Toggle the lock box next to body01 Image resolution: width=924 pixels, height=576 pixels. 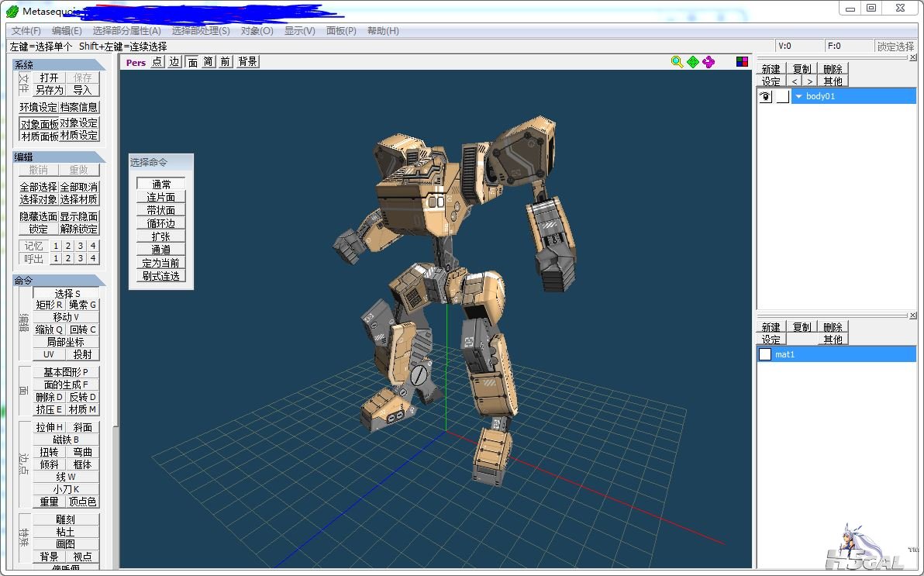pos(783,96)
